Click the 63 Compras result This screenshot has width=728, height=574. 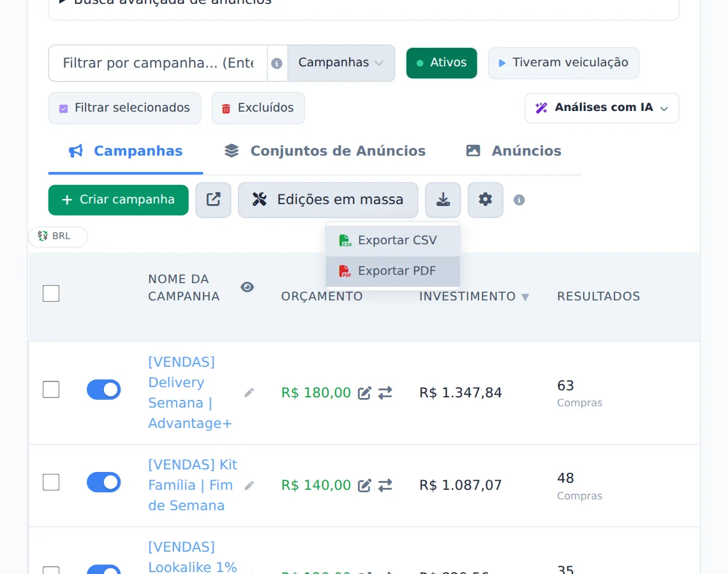579,393
